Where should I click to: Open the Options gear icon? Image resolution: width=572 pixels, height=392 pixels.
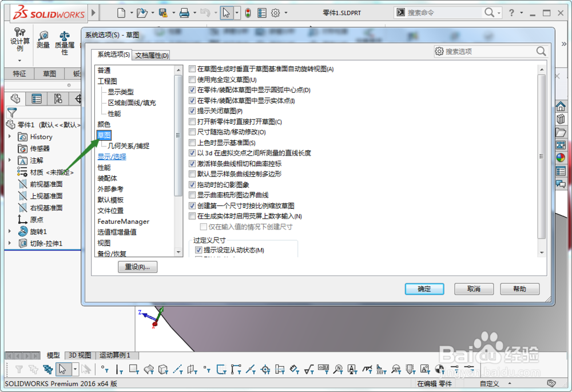[275, 12]
